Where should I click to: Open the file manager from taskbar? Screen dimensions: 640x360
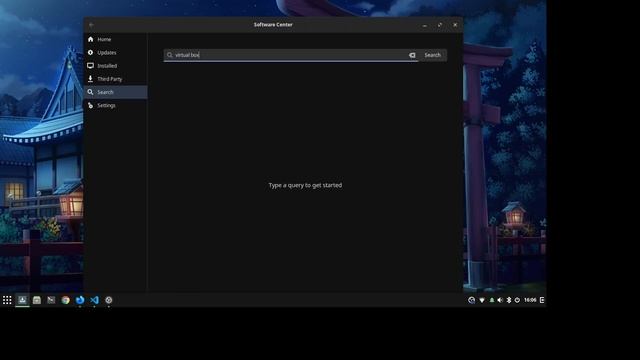37,300
